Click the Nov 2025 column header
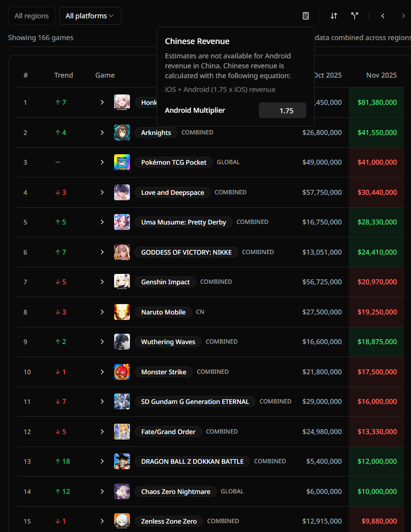Viewport: 411px width, 532px height. pos(381,75)
